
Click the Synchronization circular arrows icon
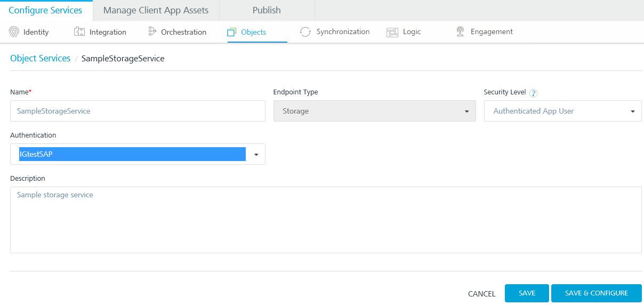coord(305,32)
